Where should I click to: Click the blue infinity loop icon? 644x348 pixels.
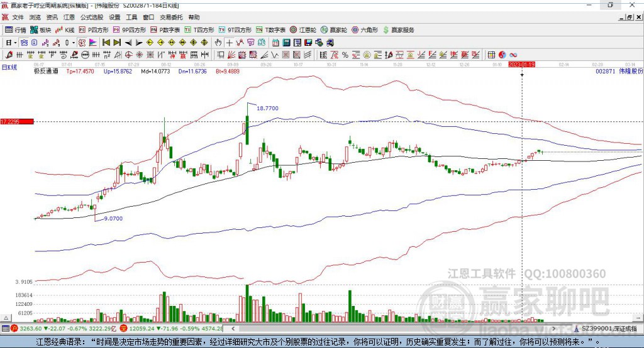click(x=513, y=55)
